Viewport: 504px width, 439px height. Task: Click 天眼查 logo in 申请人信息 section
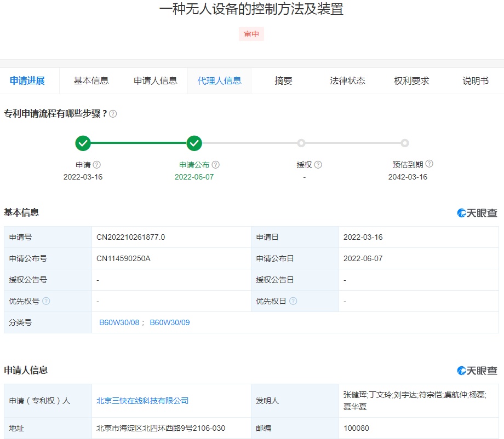[x=477, y=371]
